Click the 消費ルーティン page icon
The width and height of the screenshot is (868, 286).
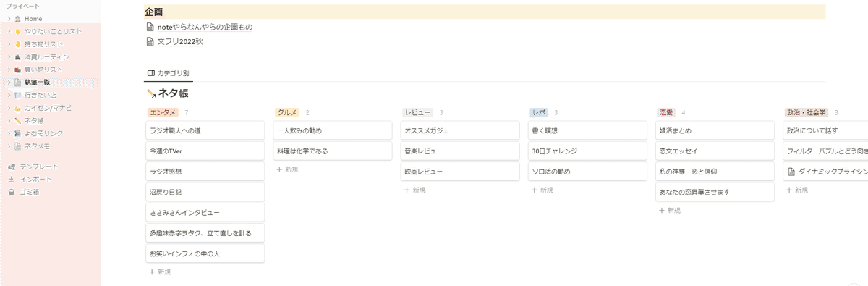[18, 56]
